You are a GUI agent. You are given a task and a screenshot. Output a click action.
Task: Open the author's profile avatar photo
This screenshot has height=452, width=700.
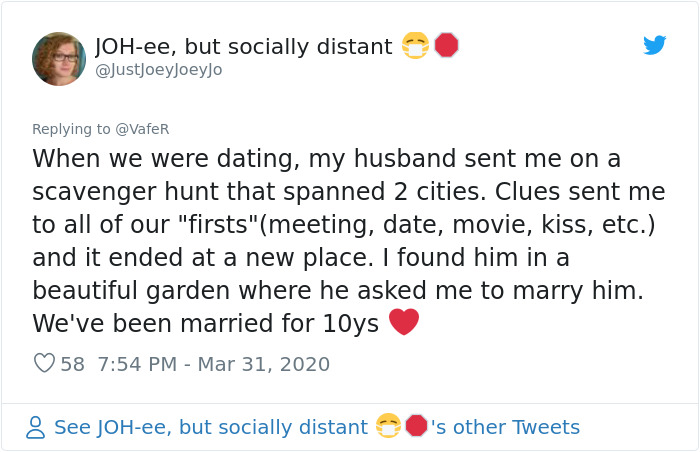59,58
